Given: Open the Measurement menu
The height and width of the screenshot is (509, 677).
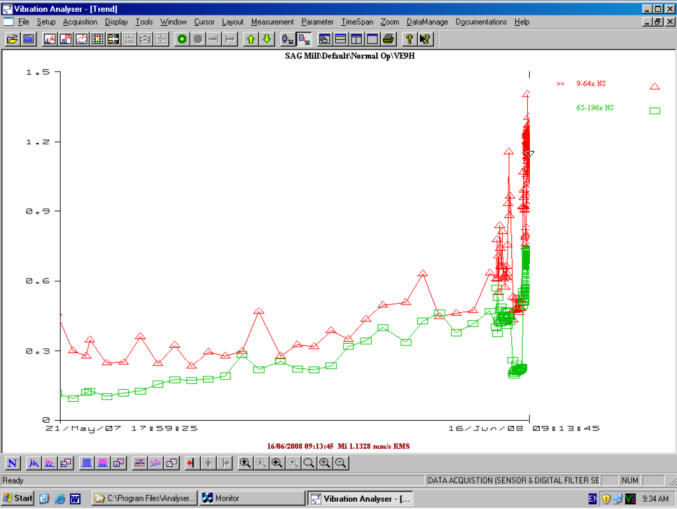Looking at the screenshot, I should (x=272, y=22).
